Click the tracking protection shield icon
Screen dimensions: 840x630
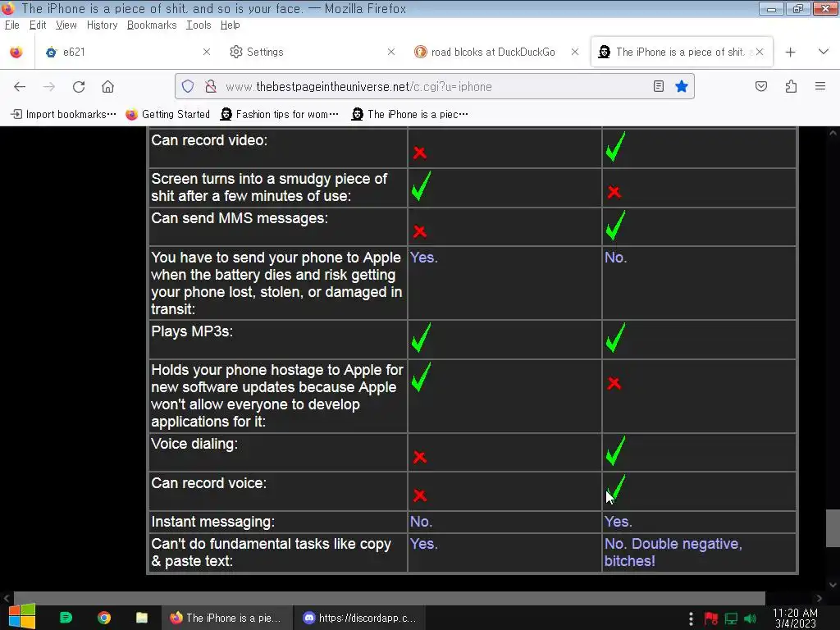pos(188,86)
